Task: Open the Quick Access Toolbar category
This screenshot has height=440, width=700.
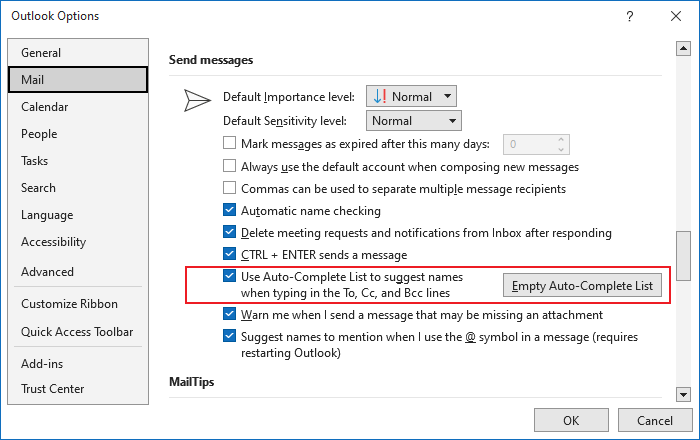Action: click(x=78, y=332)
